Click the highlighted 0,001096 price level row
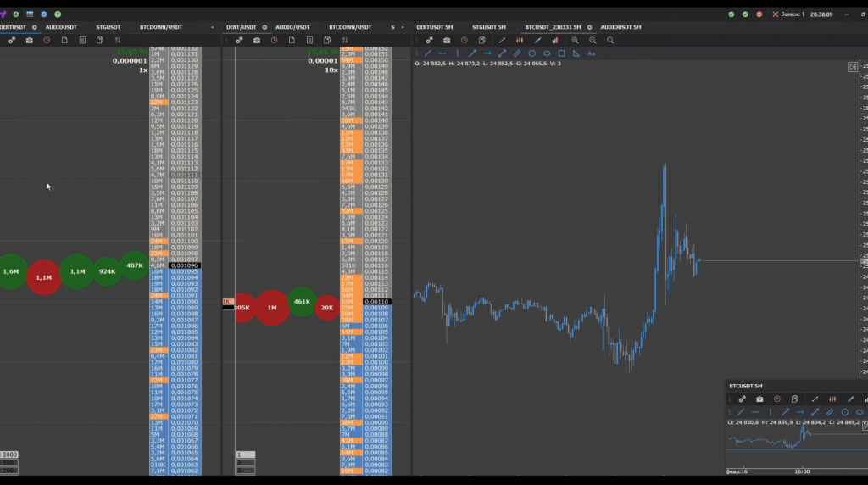868x485 pixels. pos(183,265)
